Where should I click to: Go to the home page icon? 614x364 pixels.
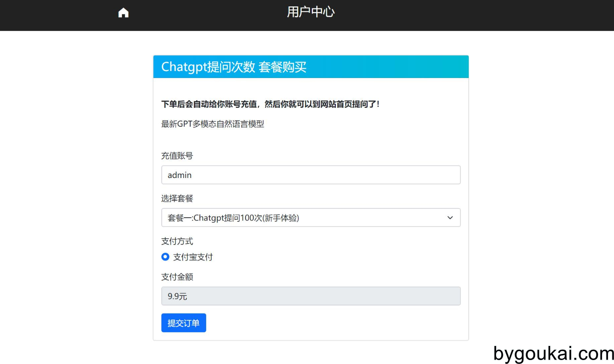(x=123, y=13)
